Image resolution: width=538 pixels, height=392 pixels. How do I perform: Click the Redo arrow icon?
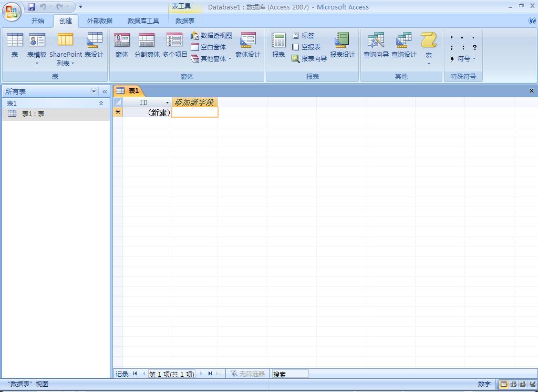pos(60,6)
